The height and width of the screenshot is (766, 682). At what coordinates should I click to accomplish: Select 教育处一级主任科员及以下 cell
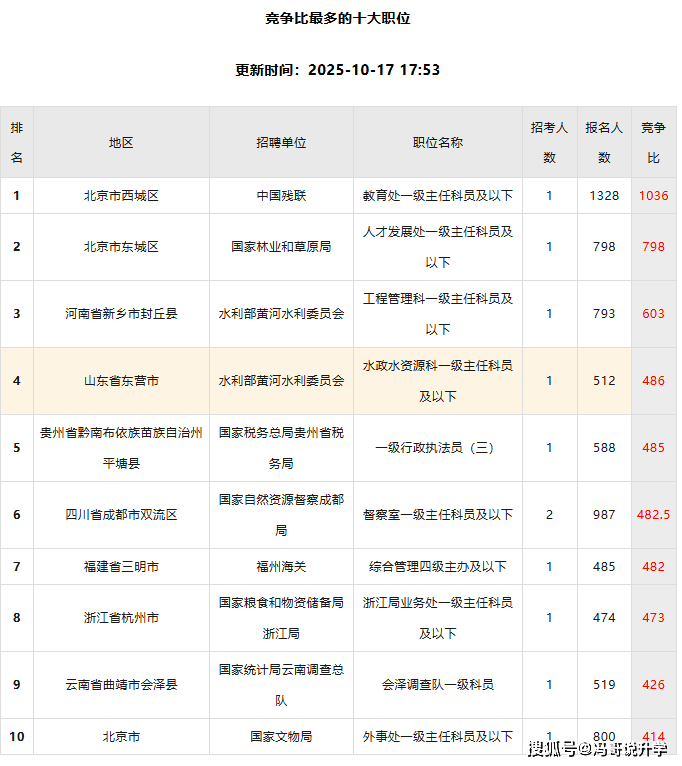pos(438,196)
